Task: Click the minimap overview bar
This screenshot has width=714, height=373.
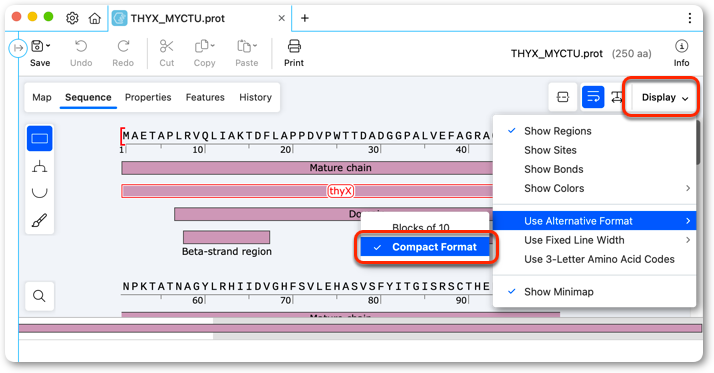Action: click(360, 328)
